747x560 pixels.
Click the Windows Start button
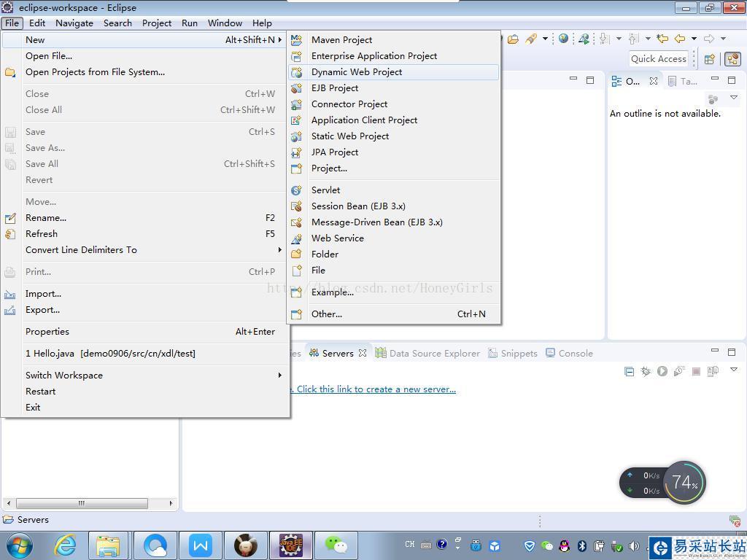point(18,545)
